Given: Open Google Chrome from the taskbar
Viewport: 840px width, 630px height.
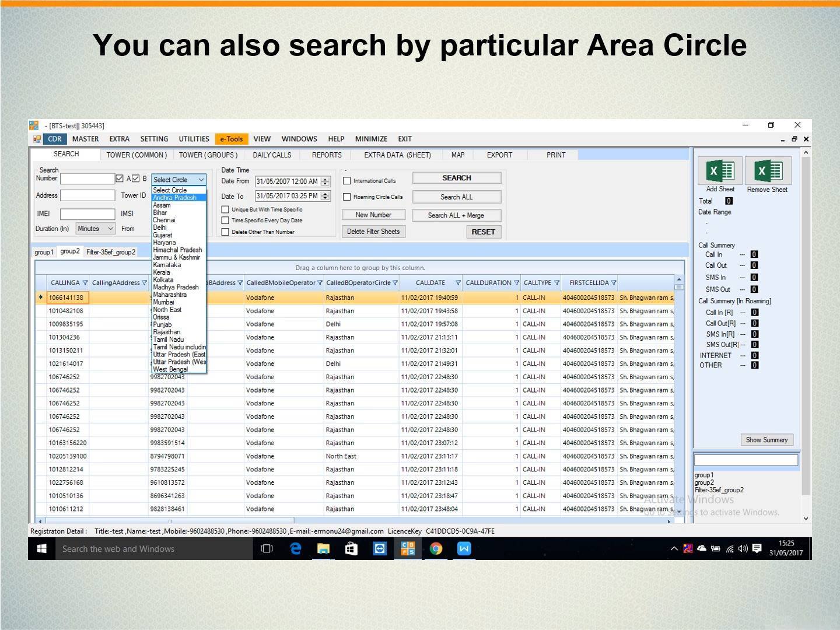Looking at the screenshot, I should tap(436, 548).
